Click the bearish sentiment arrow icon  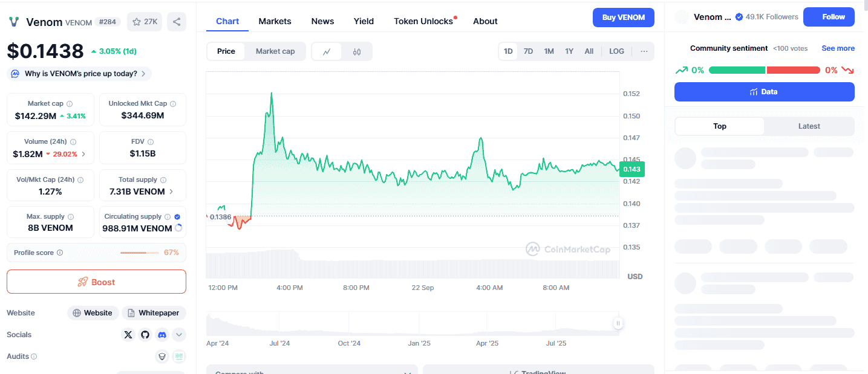point(847,70)
